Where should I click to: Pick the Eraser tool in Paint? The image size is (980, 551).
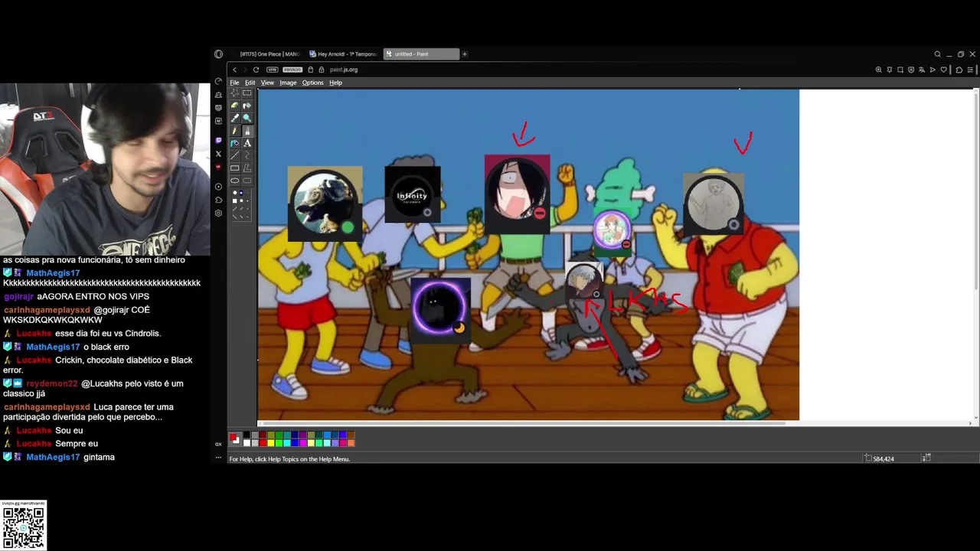[x=235, y=106]
